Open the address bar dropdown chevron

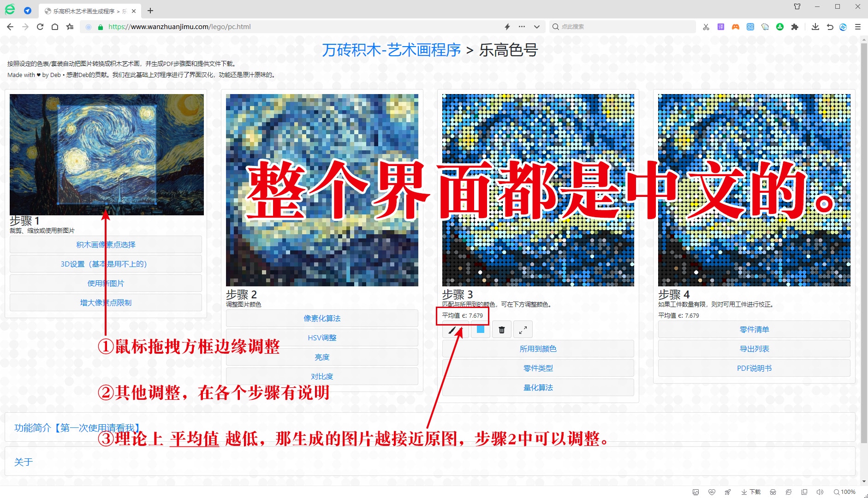click(537, 27)
